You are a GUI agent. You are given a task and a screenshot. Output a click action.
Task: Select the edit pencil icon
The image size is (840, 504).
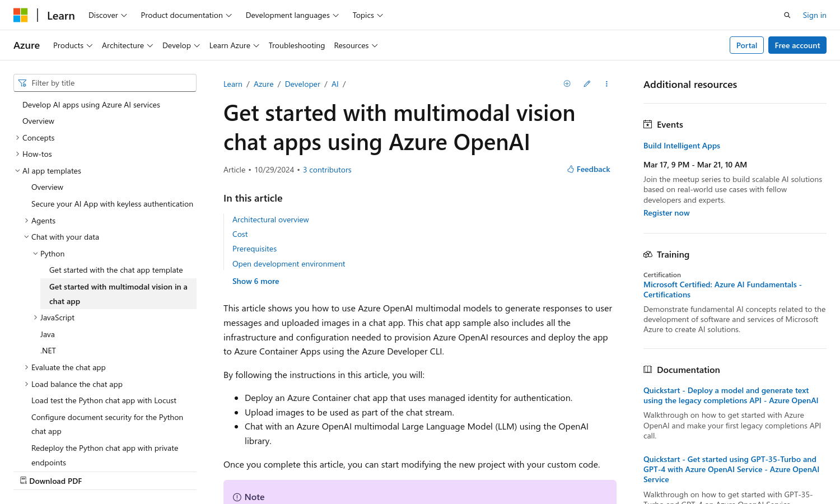pyautogui.click(x=586, y=83)
